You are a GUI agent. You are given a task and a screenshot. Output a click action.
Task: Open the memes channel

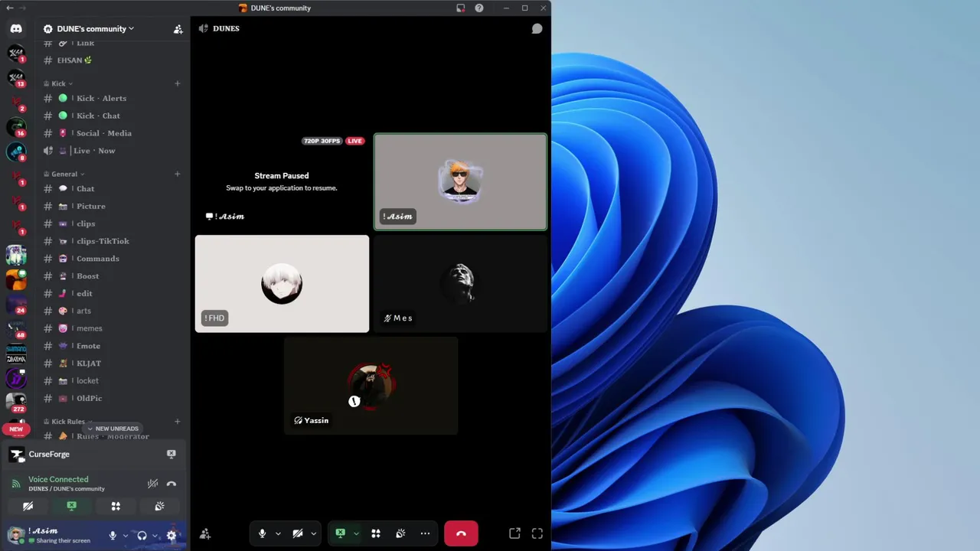113,328
